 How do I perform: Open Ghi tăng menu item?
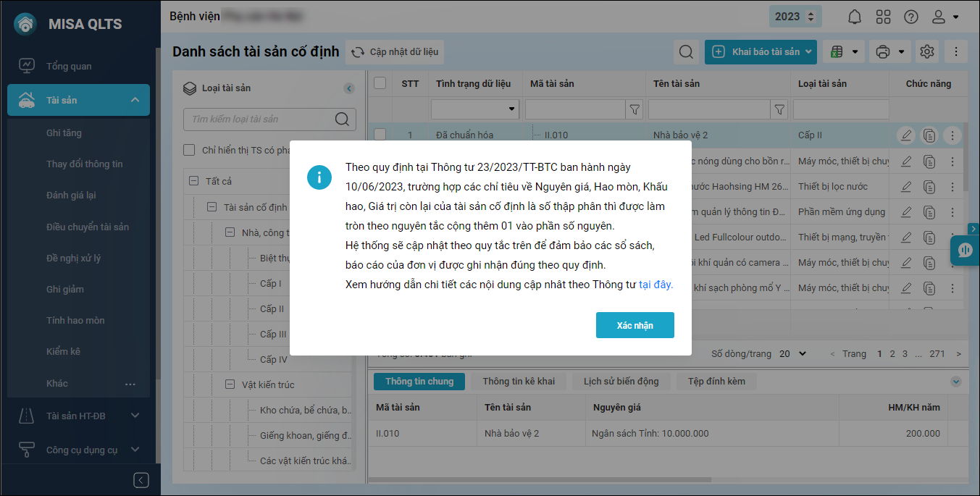[x=64, y=133]
